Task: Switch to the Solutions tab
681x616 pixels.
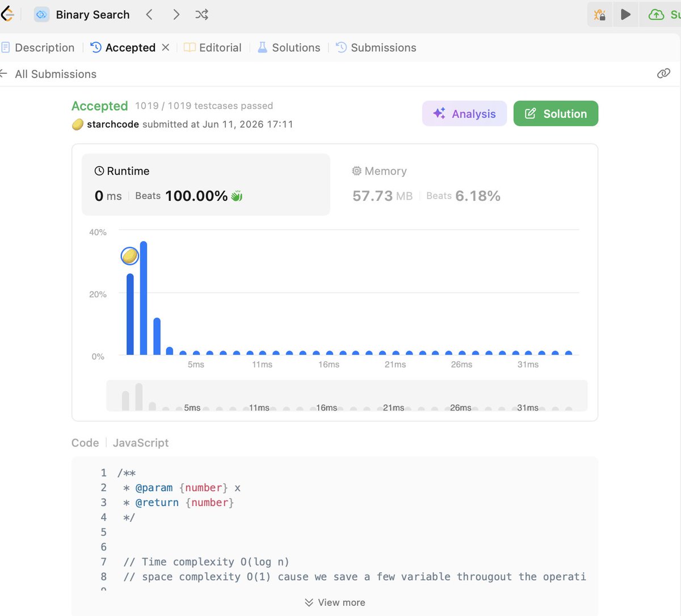Action: click(x=289, y=48)
